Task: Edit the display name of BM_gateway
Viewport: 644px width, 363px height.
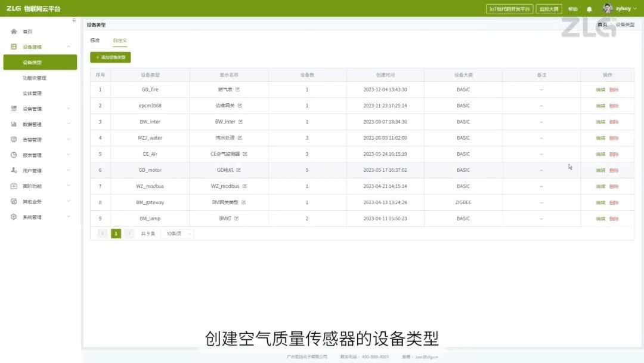Action: [x=243, y=202]
